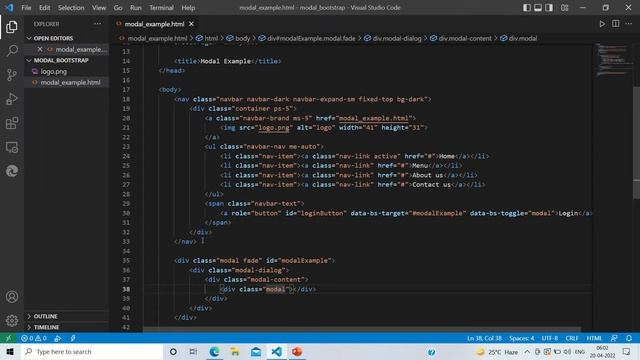Click the notifications bell in status bar
This screenshot has height=360, width=640.
click(x=629, y=338)
